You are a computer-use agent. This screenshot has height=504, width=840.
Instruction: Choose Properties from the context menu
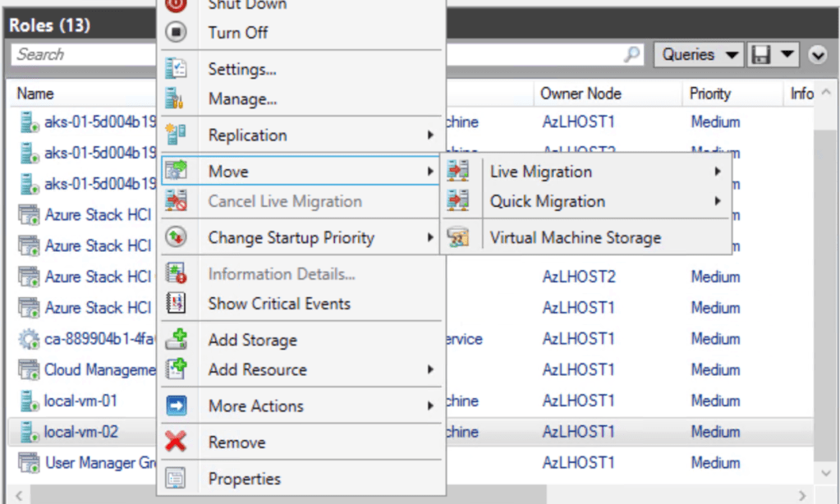[x=244, y=479]
